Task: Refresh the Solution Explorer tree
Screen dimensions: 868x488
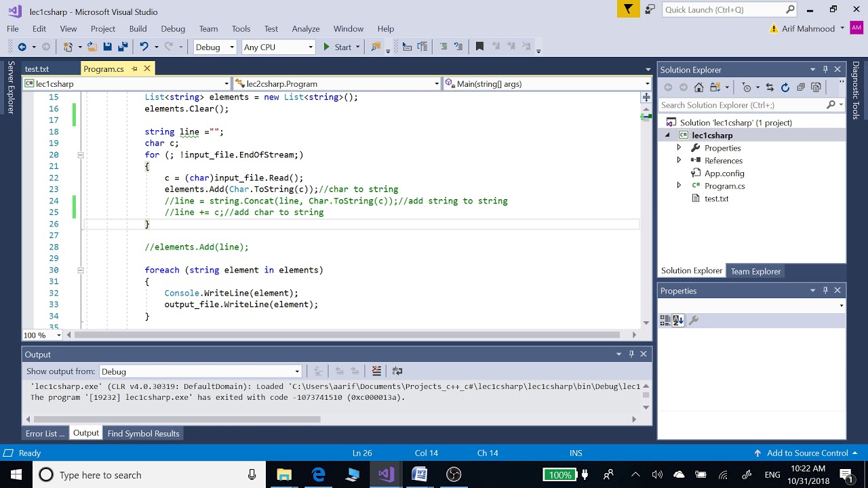Action: pos(785,87)
